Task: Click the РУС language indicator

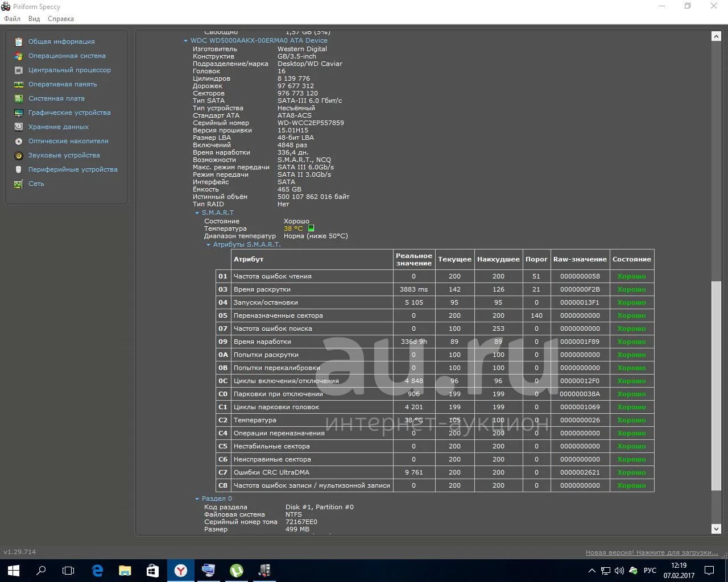Action: click(x=650, y=571)
